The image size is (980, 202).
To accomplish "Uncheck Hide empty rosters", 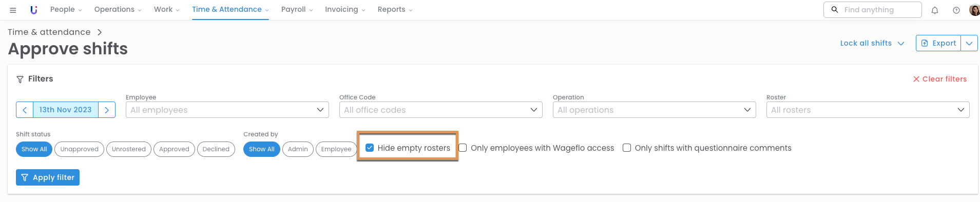I will coord(370,148).
